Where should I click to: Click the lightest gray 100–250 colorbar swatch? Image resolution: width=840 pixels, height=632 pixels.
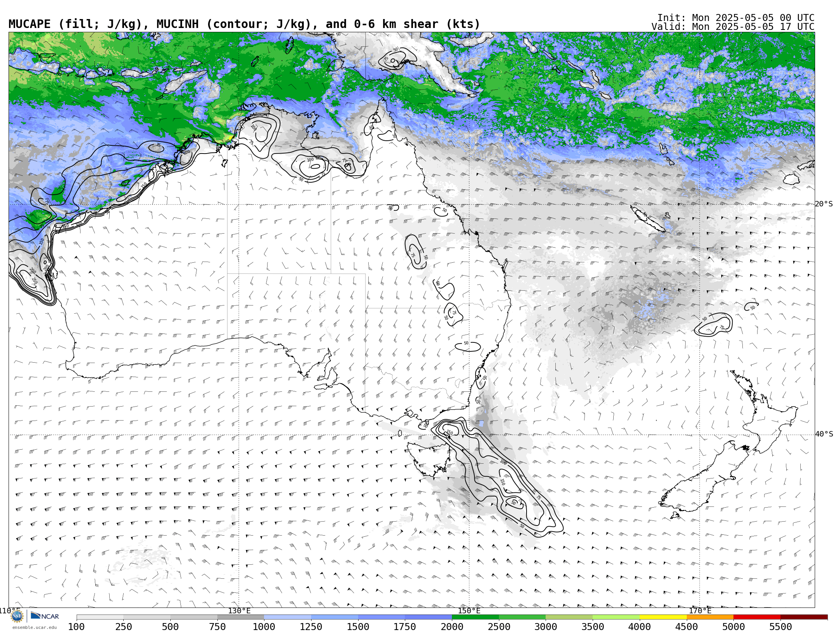coord(100,617)
